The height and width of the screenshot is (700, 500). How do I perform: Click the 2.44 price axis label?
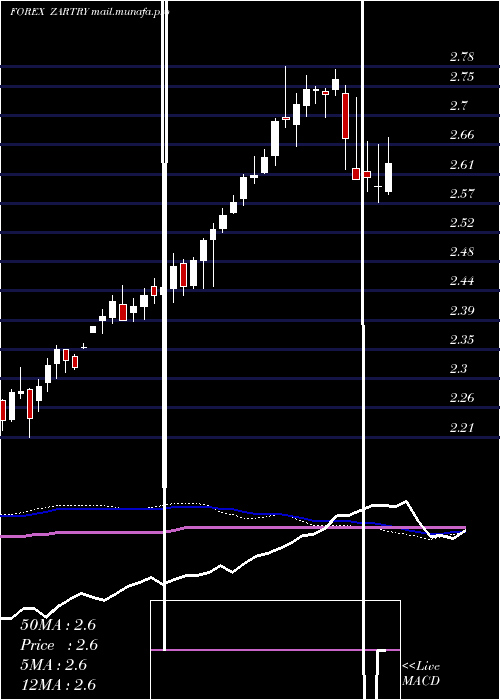462,281
